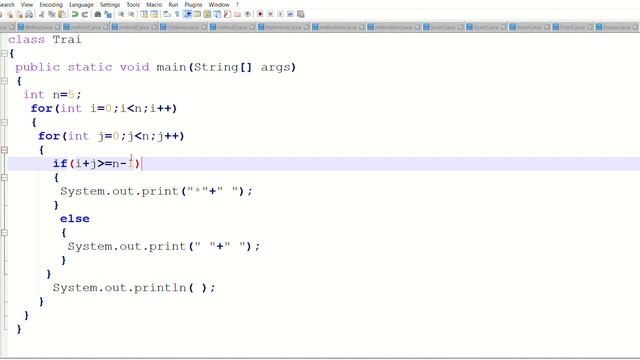Click the Zoom In toolbar icon

coord(121,14)
